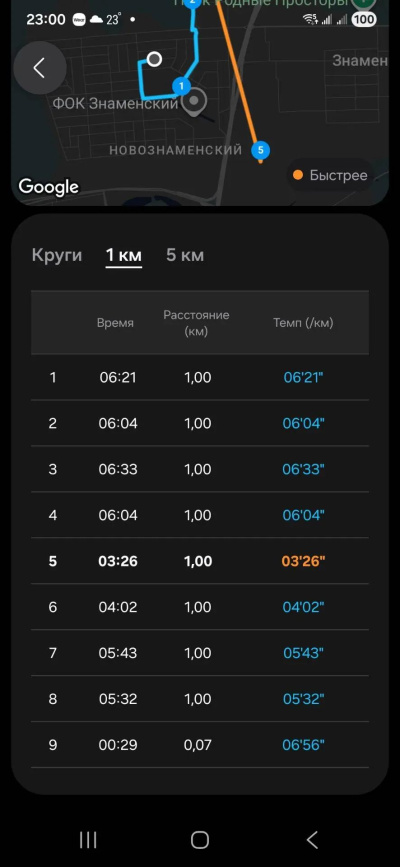
Task: Select the 1 км tab
Action: click(x=124, y=255)
